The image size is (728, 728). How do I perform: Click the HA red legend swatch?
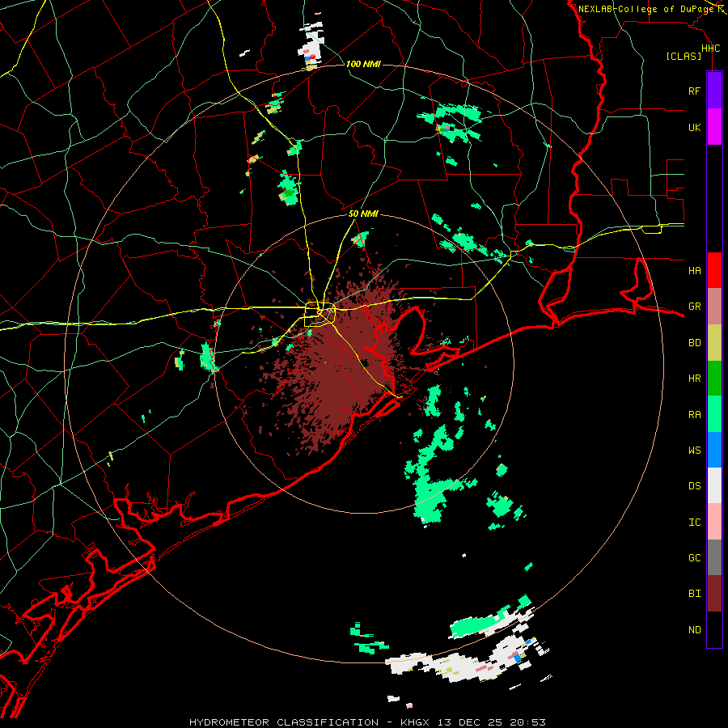(714, 270)
